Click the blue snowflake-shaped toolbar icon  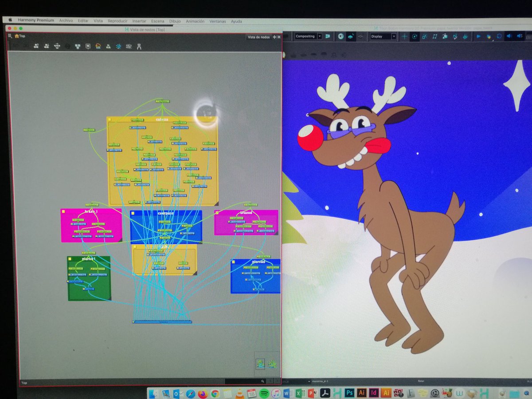pos(118,46)
